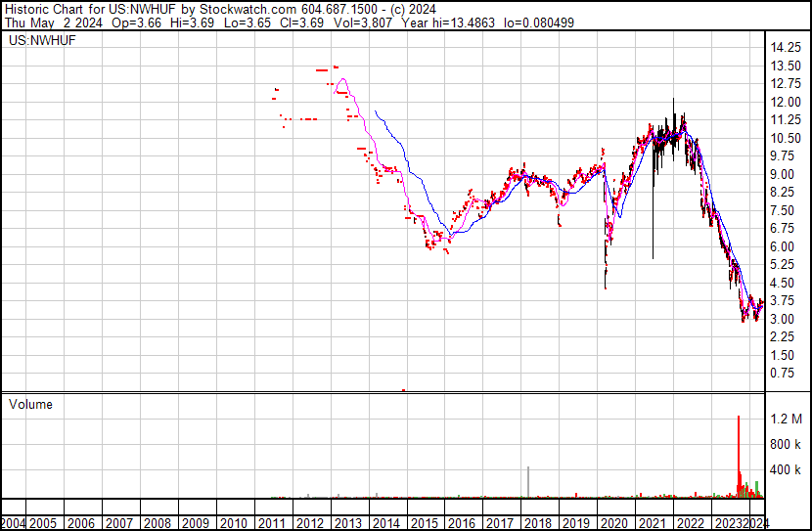Viewport: 812px width, 531px height.
Task: Click the 3.00 price axis label
Action: pos(782,319)
